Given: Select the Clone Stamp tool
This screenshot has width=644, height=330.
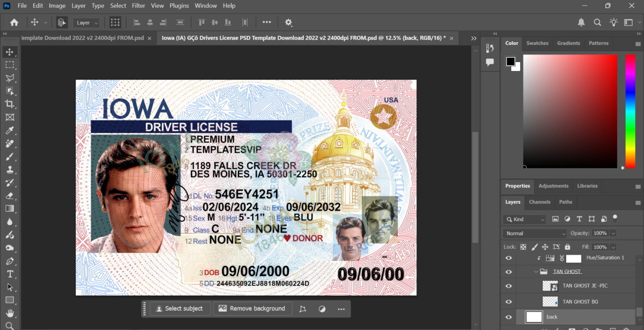Looking at the screenshot, I should coord(9,169).
